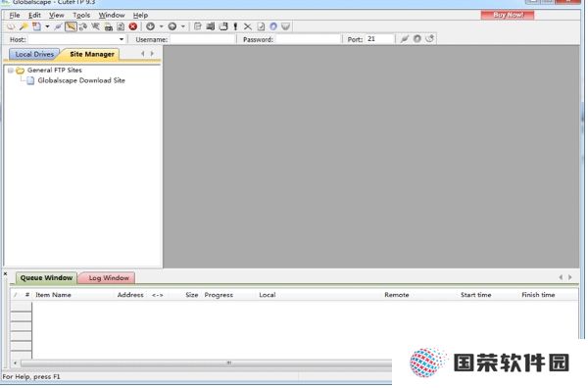
Task: Click the Delete X toolbar icon
Action: pyautogui.click(x=248, y=26)
